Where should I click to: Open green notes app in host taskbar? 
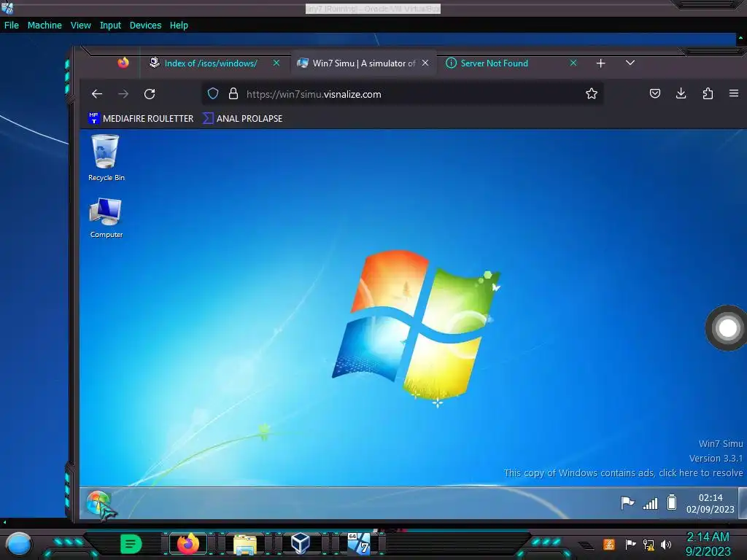(x=131, y=544)
